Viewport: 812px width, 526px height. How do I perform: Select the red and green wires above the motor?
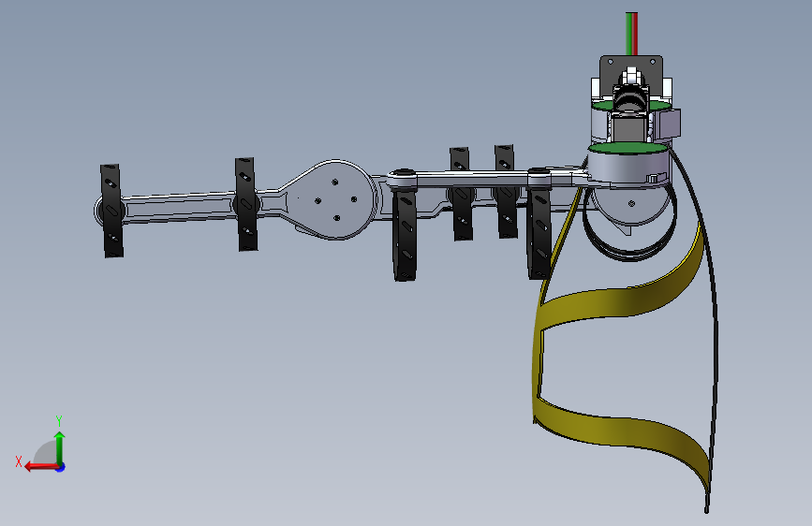pos(631,34)
